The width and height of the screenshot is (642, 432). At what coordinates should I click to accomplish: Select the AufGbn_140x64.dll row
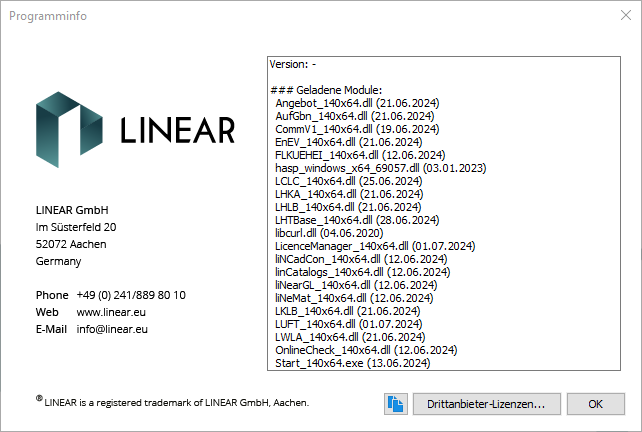[x=355, y=116]
